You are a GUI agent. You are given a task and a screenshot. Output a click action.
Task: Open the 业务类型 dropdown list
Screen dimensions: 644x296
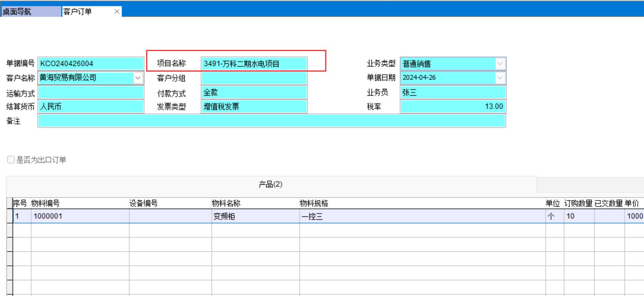pyautogui.click(x=500, y=64)
